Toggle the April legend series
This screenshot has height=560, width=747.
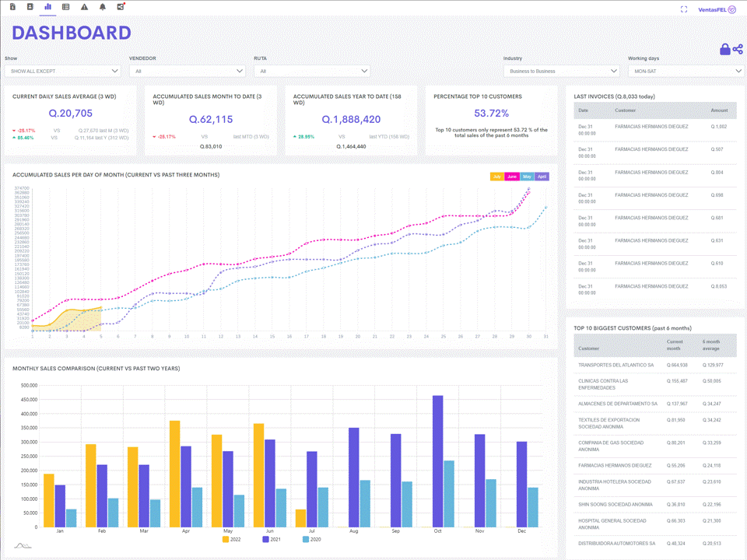[542, 177]
